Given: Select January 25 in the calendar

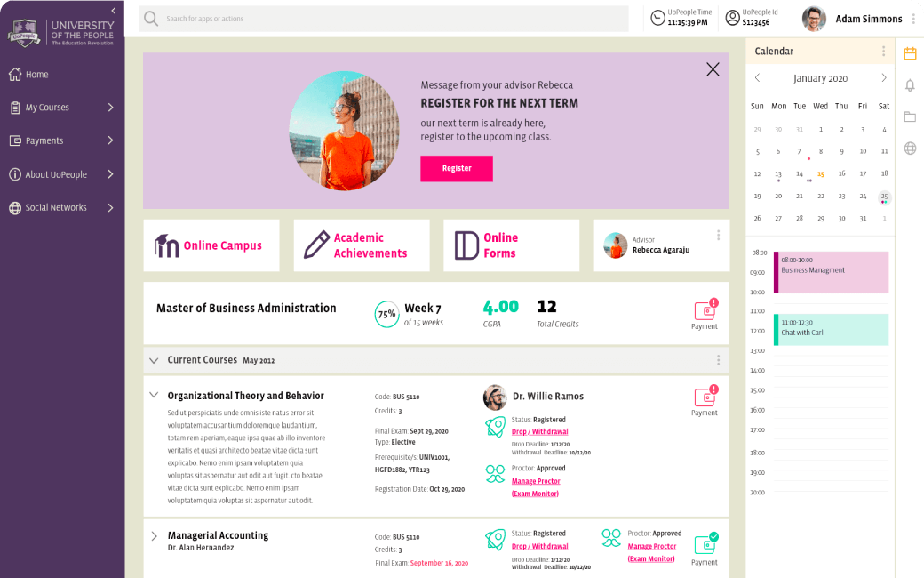Looking at the screenshot, I should click(884, 197).
